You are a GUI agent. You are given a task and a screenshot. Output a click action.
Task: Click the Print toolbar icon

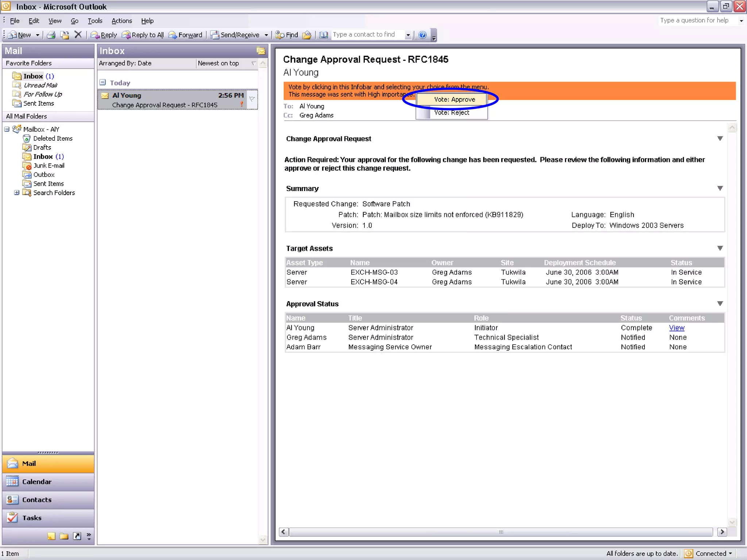click(x=51, y=35)
